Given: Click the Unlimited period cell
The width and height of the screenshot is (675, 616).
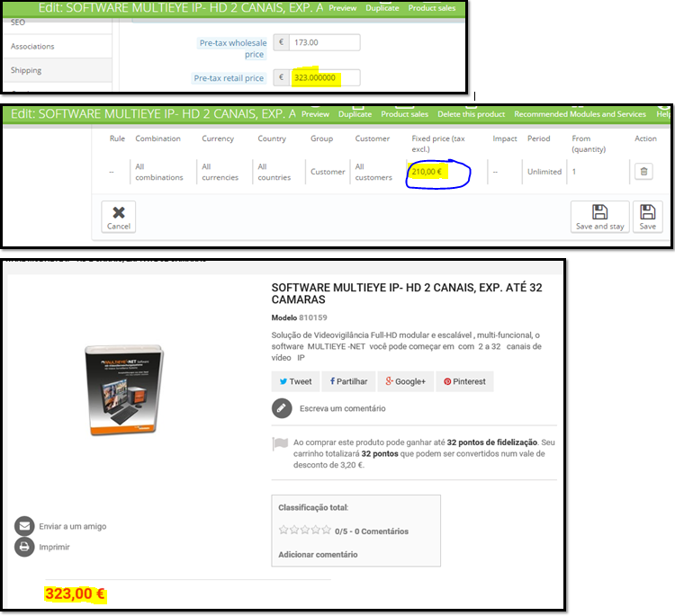Looking at the screenshot, I should [x=544, y=172].
